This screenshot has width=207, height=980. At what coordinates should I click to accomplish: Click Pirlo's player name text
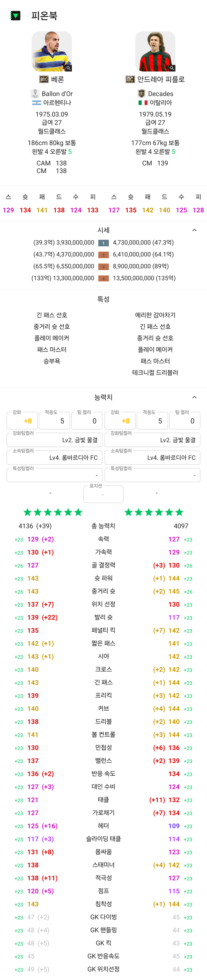click(161, 79)
